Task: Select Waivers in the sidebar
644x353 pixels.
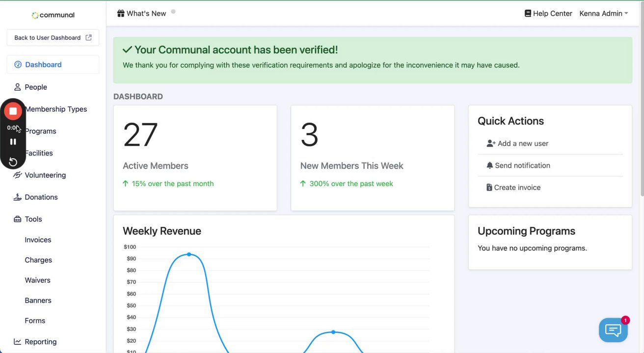Action: tap(37, 280)
